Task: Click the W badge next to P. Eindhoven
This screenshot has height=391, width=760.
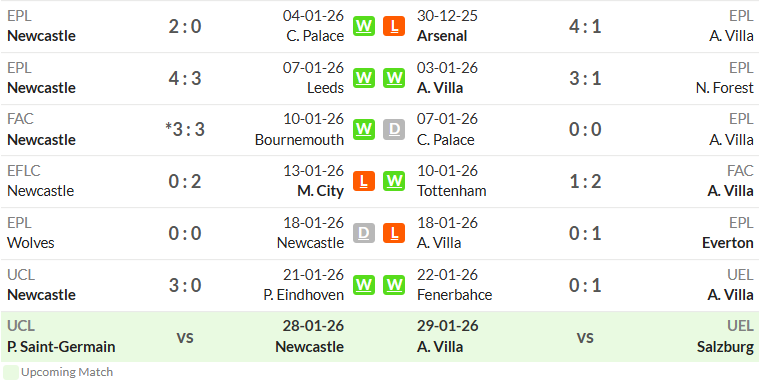Action: pos(364,285)
